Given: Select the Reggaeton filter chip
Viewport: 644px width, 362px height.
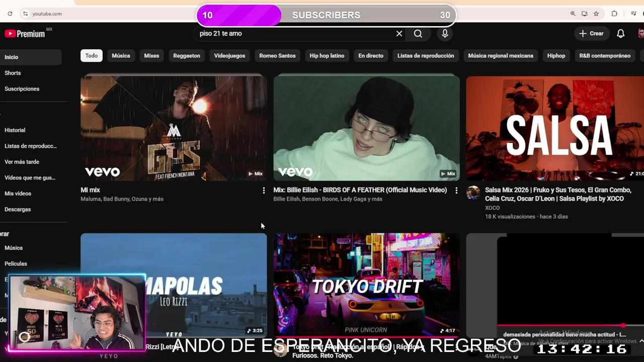Looking at the screenshot, I should click(187, 56).
